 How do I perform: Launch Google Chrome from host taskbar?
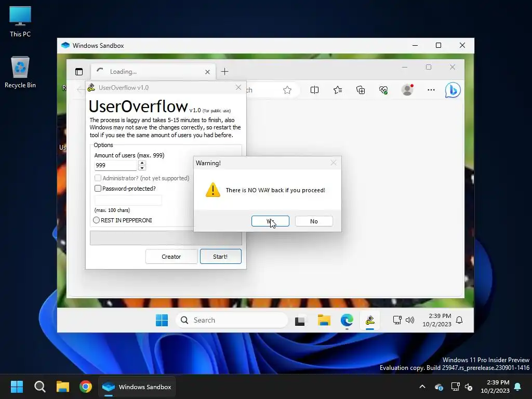[86, 387]
